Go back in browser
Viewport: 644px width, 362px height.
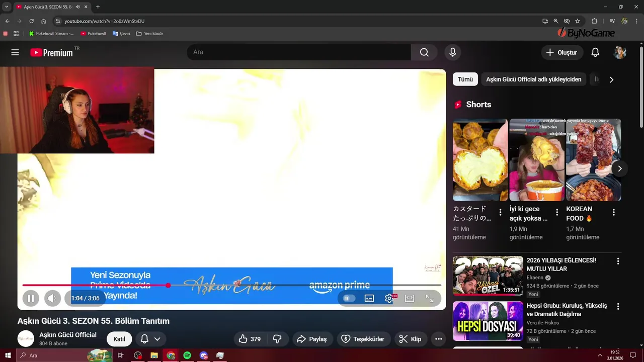coord(7,21)
